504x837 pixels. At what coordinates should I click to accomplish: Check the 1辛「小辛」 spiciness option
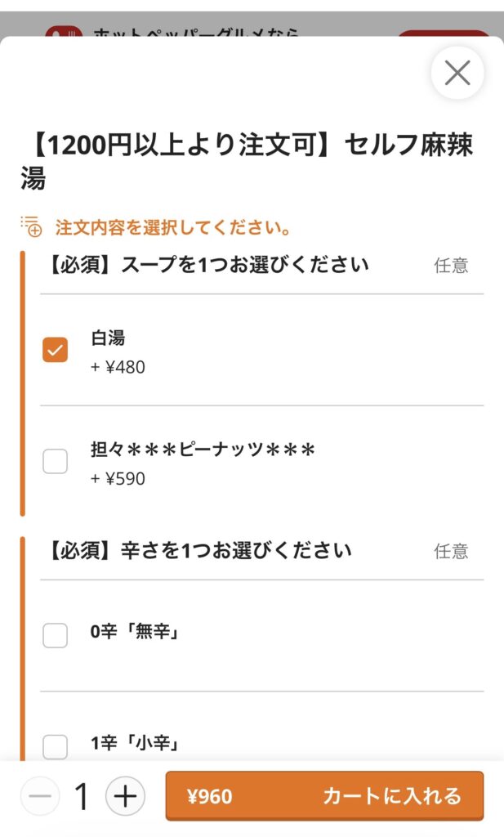tap(55, 746)
